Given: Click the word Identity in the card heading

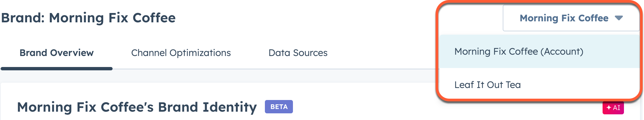Looking at the screenshot, I should (x=230, y=107).
